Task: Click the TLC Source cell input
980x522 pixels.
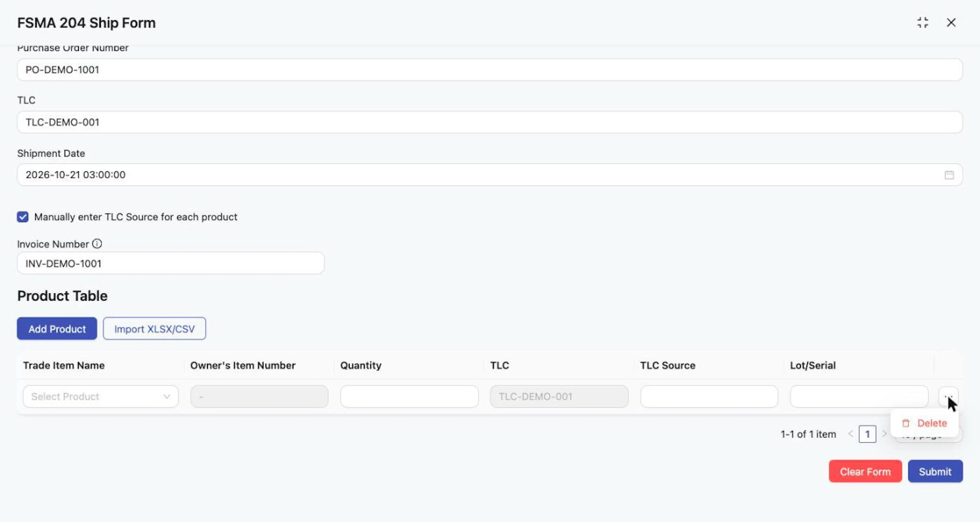Action: [709, 397]
